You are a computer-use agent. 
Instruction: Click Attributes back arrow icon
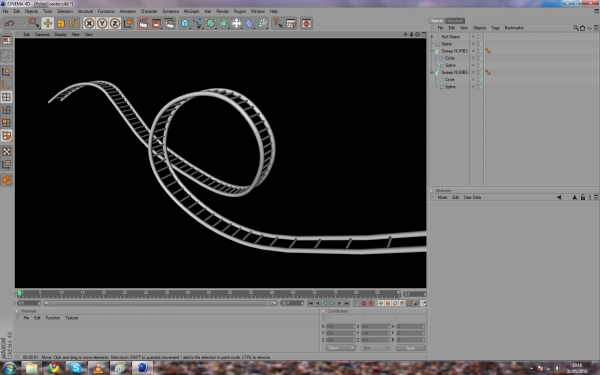point(559,197)
